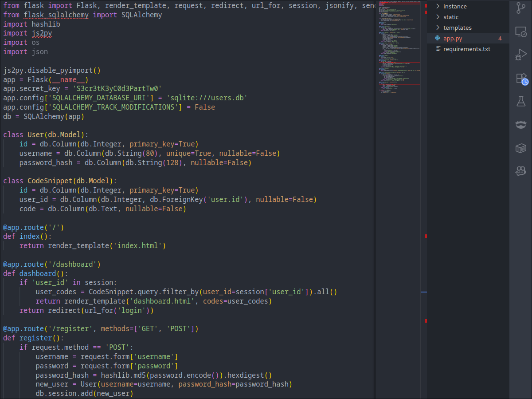
Task: Open the Testing flask icon
Action: [x=520, y=101]
